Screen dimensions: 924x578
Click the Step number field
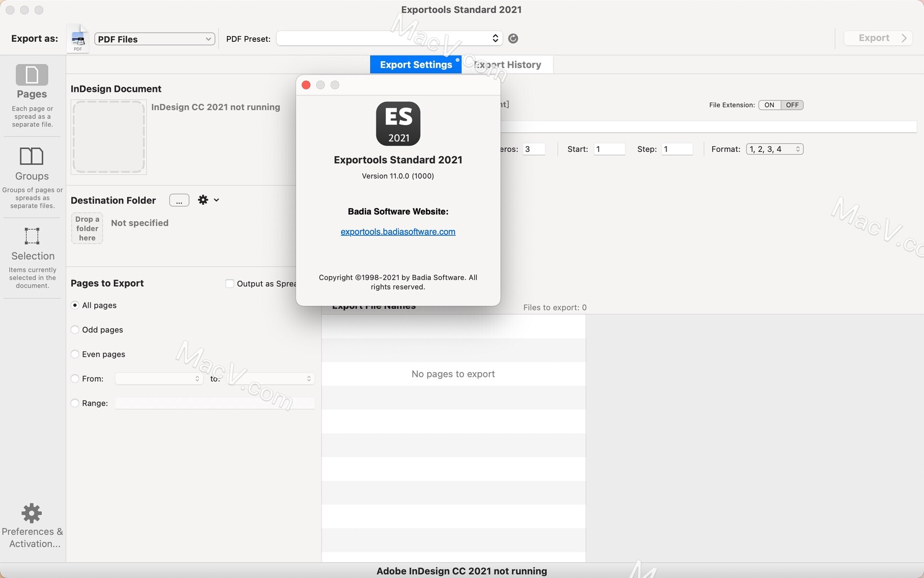pos(677,149)
